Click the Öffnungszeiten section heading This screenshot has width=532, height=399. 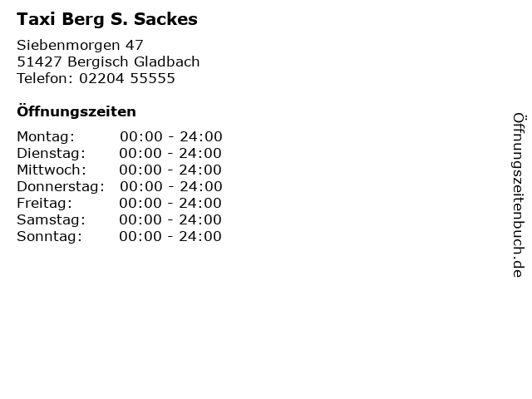pos(76,111)
